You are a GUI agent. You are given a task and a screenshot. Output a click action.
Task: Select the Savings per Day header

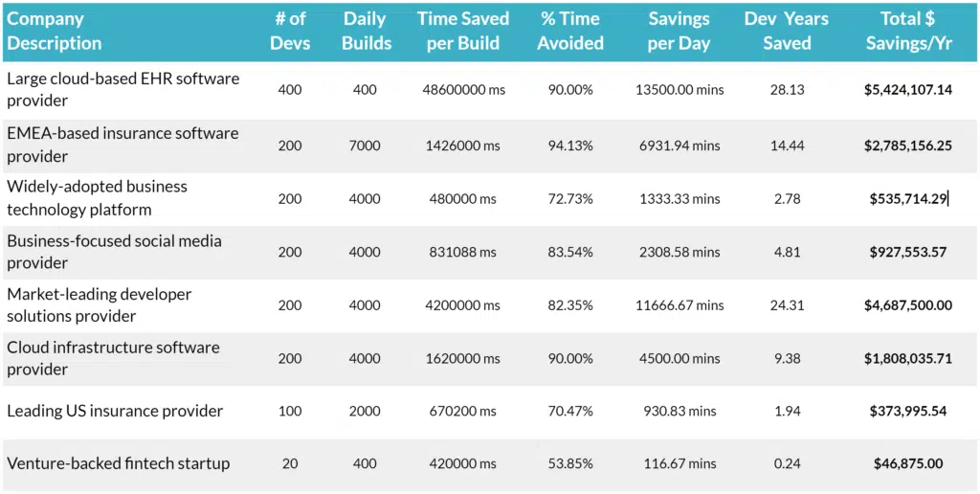tap(679, 31)
